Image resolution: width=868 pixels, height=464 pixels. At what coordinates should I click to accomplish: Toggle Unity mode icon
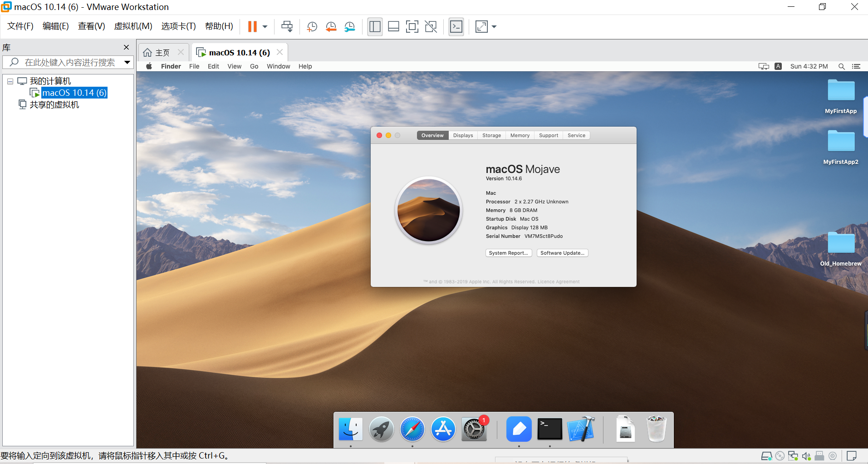click(431, 27)
